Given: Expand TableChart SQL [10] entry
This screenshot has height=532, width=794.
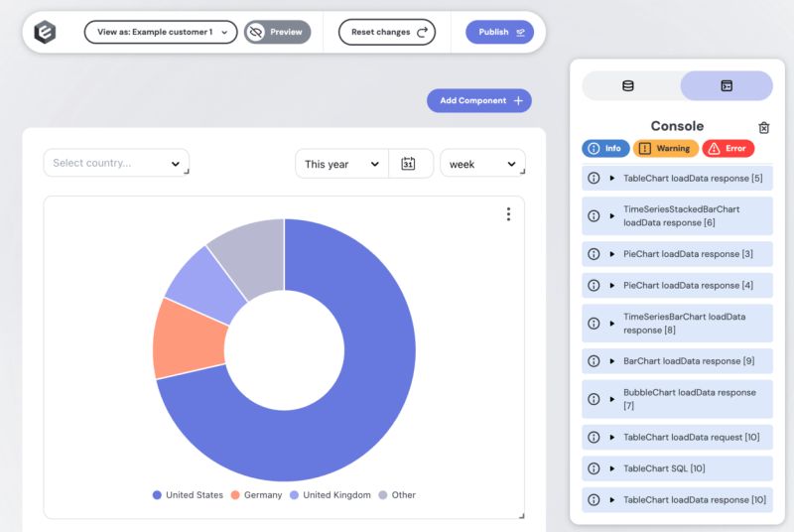Looking at the screenshot, I should click(677, 468).
